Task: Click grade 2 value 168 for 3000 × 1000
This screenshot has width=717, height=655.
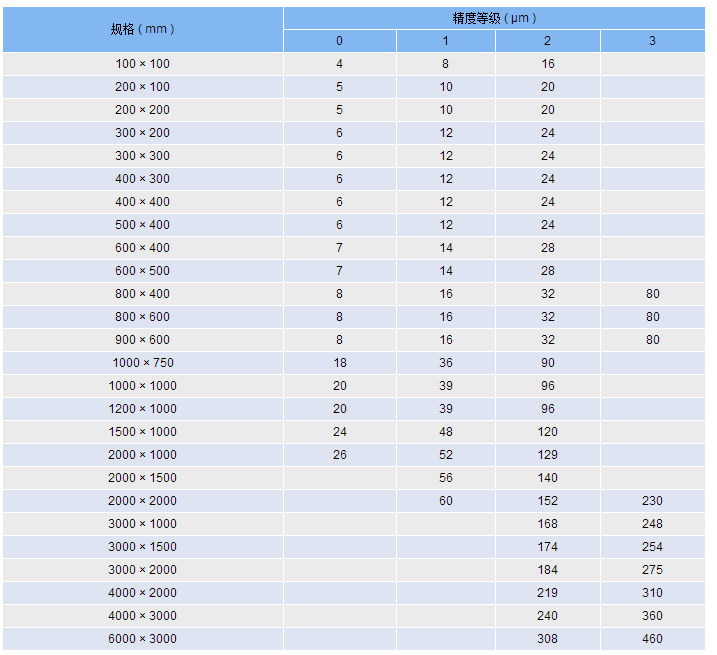Action: click(548, 524)
